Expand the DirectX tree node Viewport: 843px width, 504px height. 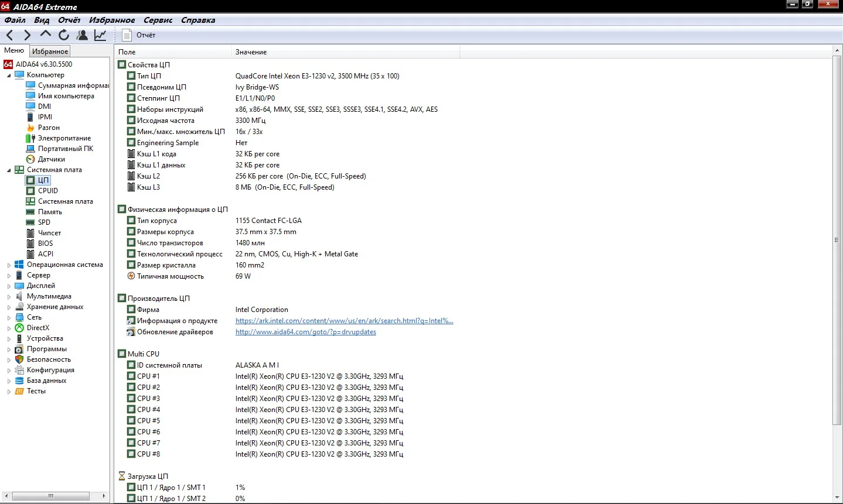[x=9, y=328]
